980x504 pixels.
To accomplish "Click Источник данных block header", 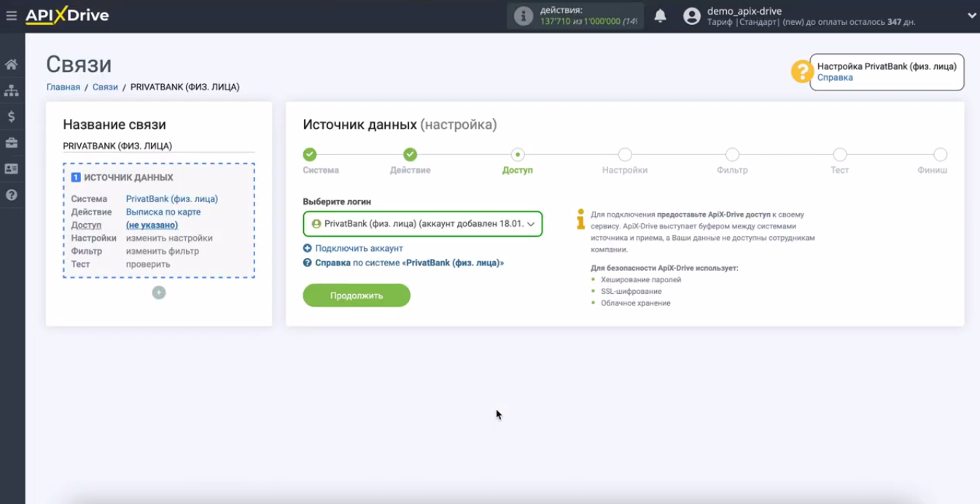I will 128,177.
